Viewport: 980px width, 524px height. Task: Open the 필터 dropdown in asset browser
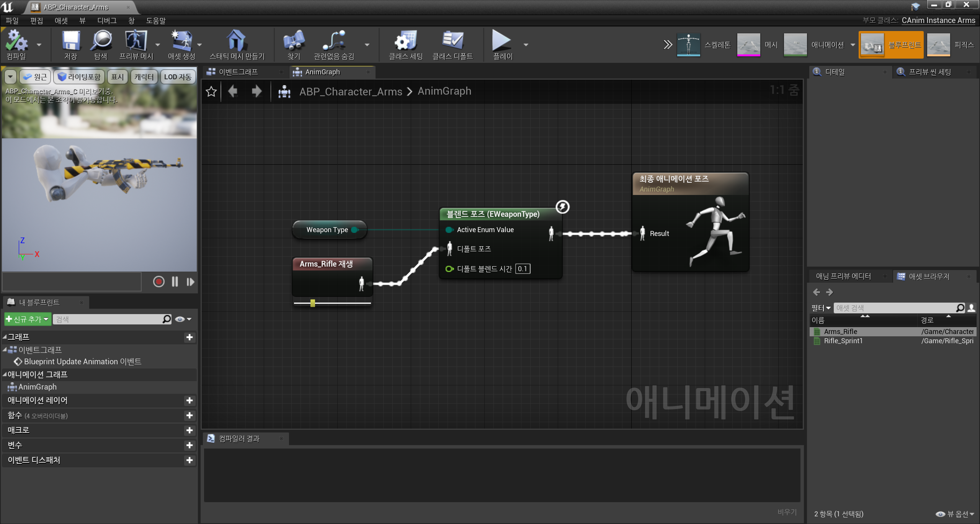[x=821, y=308]
